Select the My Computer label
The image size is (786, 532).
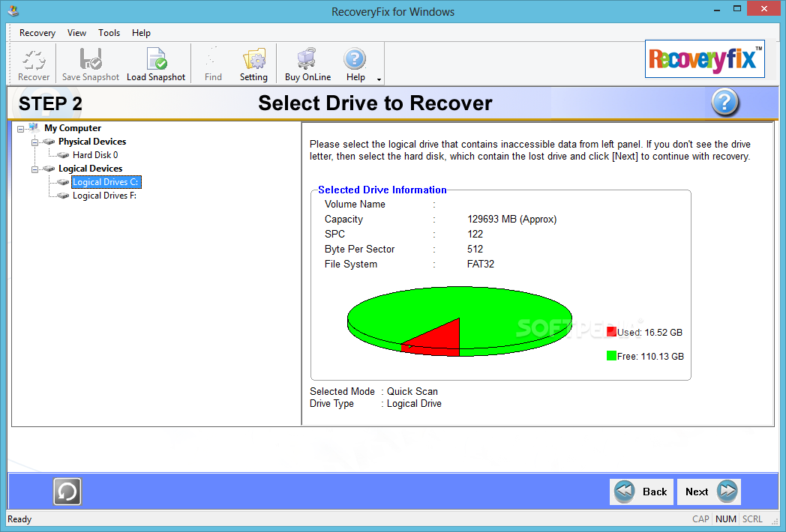pyautogui.click(x=73, y=128)
